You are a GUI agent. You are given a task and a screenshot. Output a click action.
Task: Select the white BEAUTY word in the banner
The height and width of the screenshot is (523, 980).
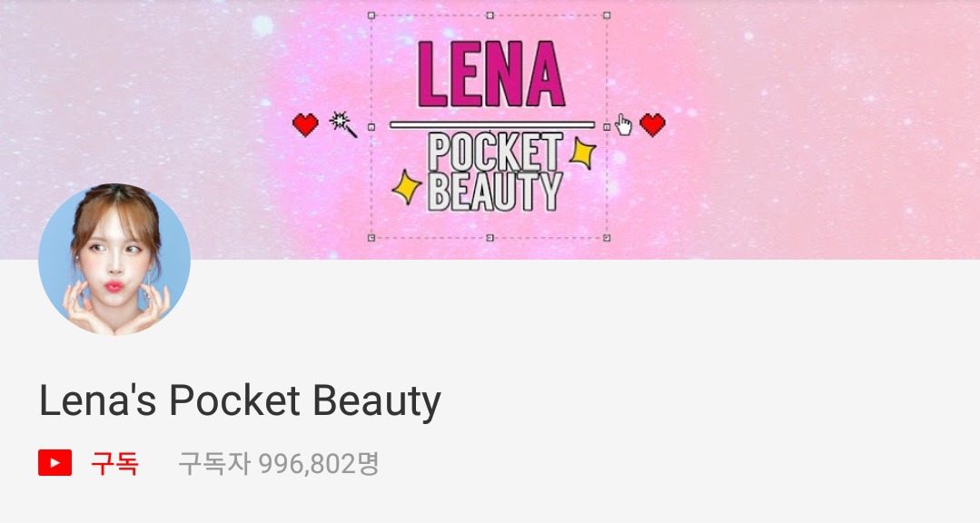tap(495, 192)
